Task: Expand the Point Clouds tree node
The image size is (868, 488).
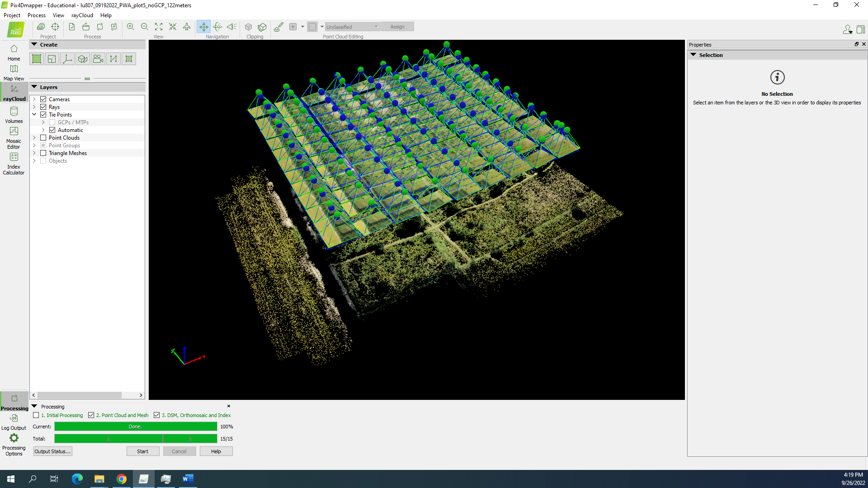Action: (34, 138)
